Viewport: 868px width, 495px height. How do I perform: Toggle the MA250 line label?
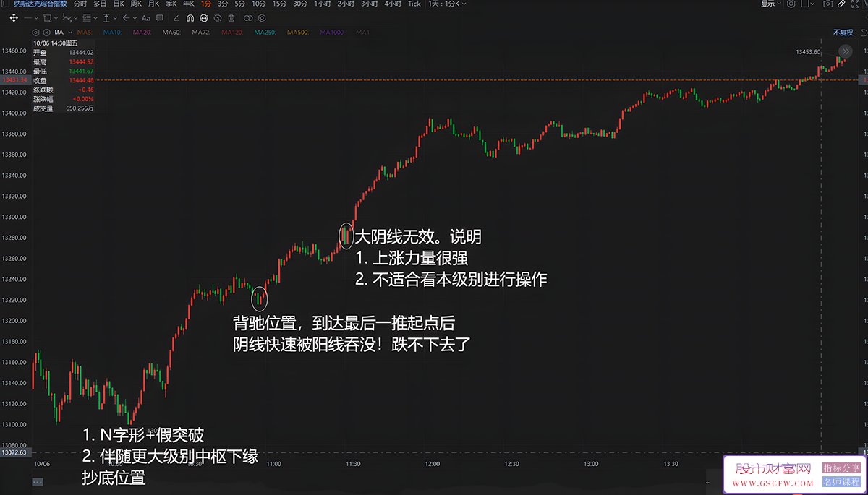[x=265, y=33]
